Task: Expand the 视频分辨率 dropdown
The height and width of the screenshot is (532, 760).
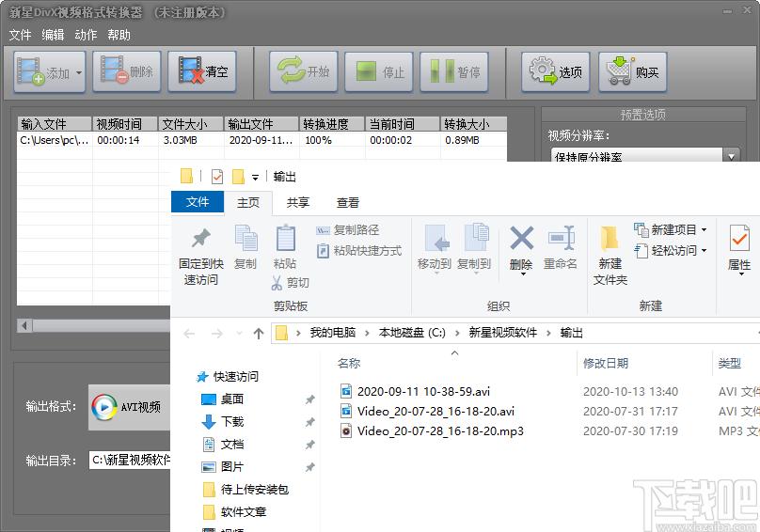Action: tap(731, 156)
